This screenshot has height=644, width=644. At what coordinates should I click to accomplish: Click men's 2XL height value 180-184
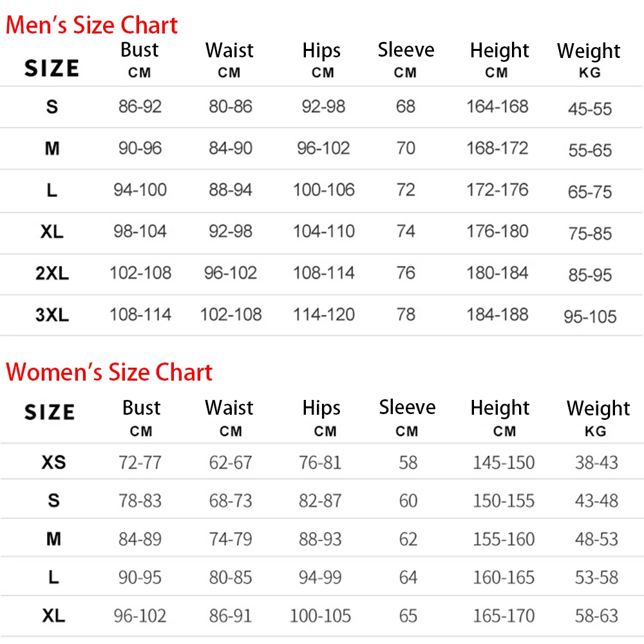[x=497, y=273]
